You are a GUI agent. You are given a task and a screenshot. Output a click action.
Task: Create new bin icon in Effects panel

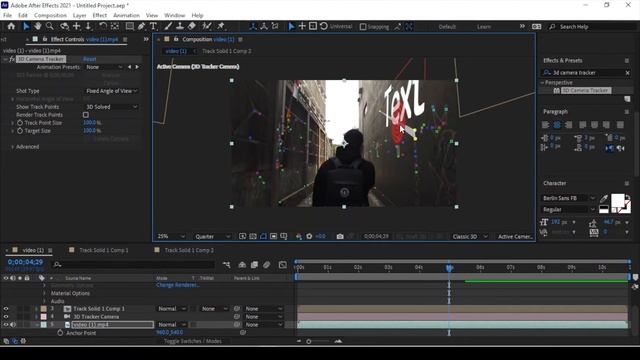click(627, 99)
